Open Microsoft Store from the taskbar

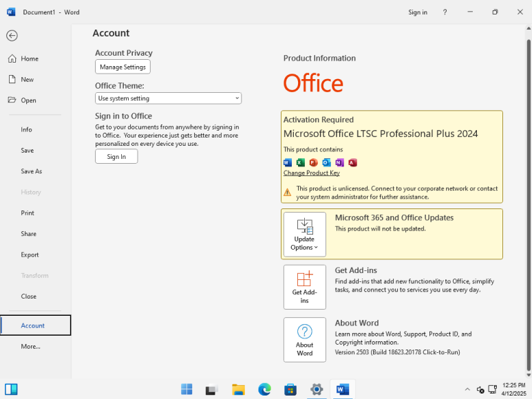coord(290,389)
